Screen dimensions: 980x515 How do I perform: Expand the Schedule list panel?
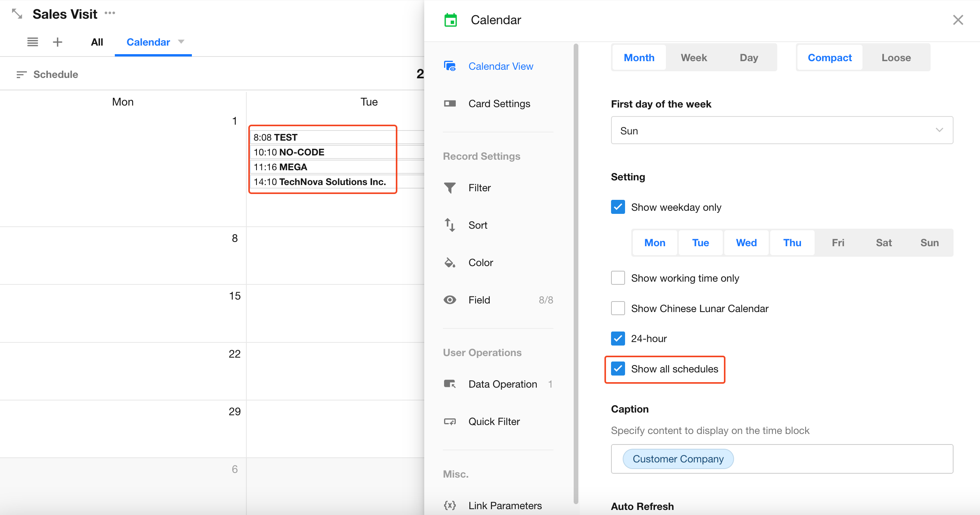(x=47, y=74)
